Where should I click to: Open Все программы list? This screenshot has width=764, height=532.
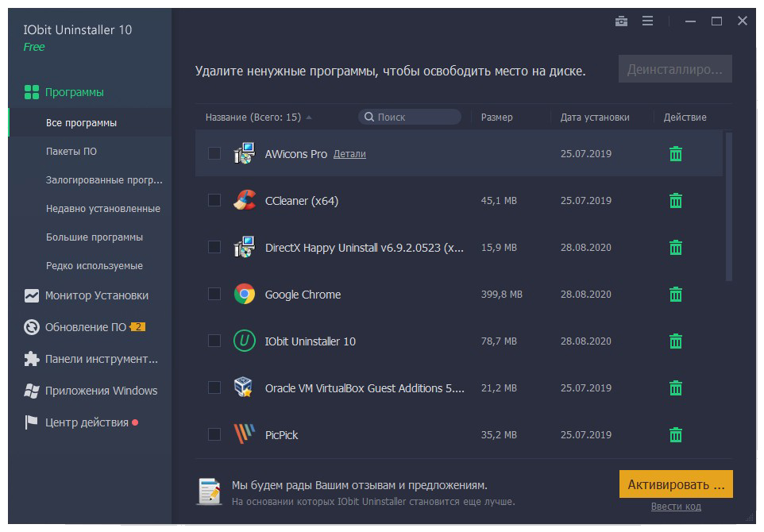[x=91, y=123]
